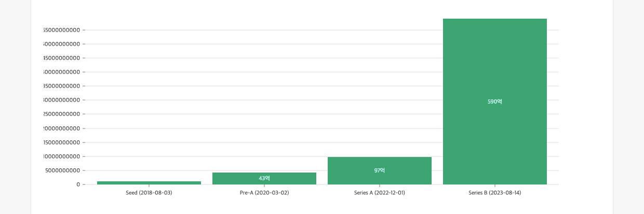Click the 50000000000 y-axis tick label
The width and height of the screenshot is (644, 214).
coord(62,44)
